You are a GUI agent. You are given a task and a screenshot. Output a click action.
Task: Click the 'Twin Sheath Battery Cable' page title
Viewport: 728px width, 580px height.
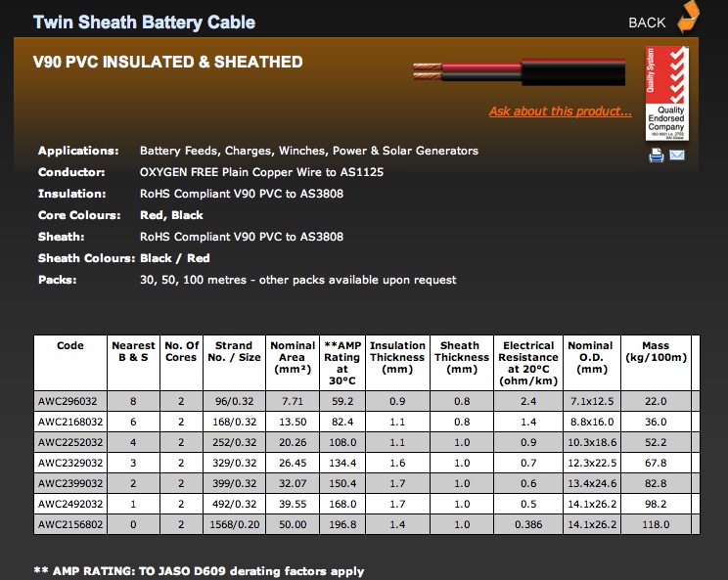144,22
